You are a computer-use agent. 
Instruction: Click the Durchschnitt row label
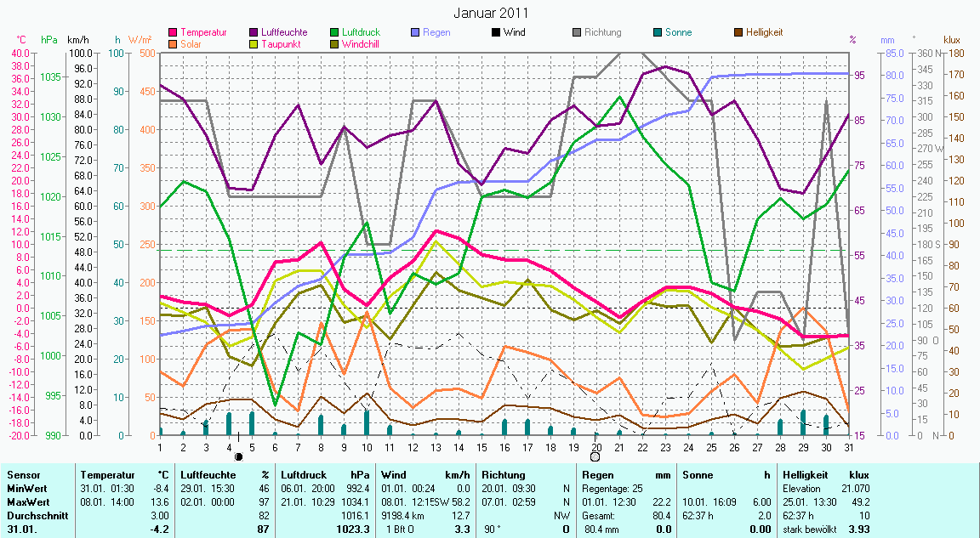[33, 516]
